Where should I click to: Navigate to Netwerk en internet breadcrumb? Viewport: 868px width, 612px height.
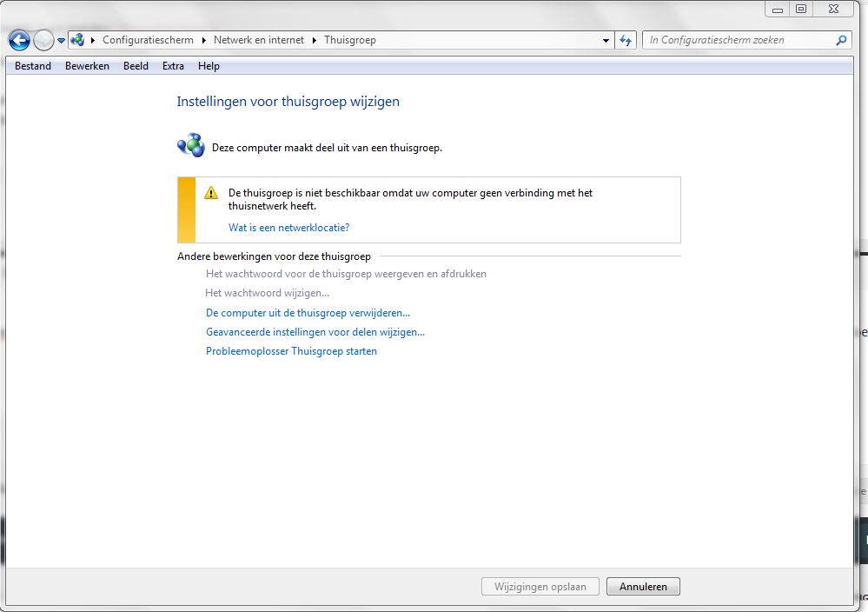(259, 40)
